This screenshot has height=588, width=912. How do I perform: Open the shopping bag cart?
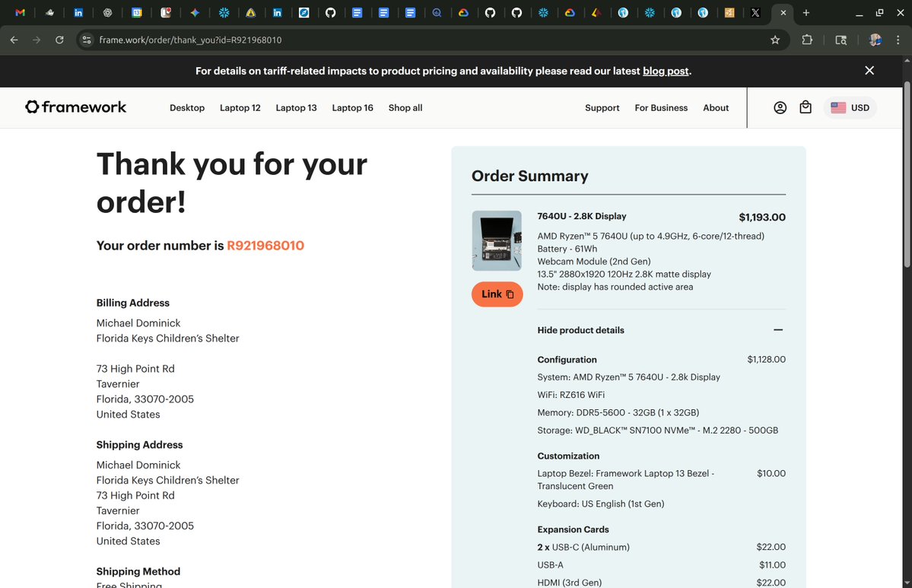tap(806, 107)
